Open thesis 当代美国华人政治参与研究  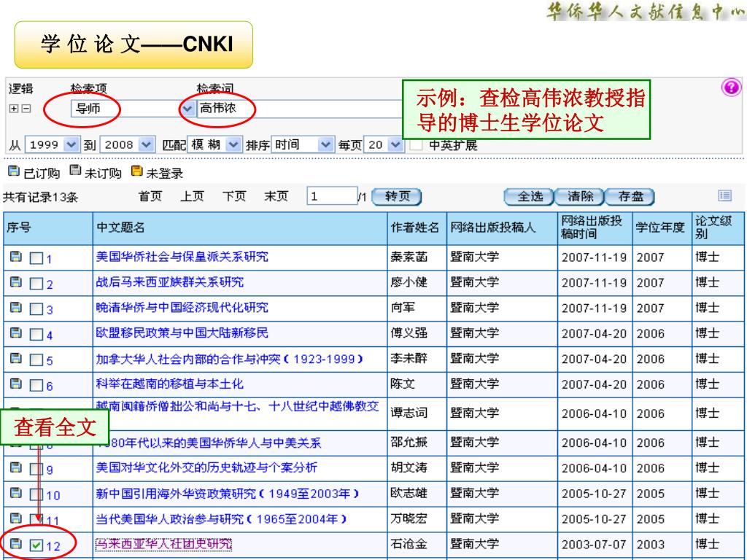point(221,518)
